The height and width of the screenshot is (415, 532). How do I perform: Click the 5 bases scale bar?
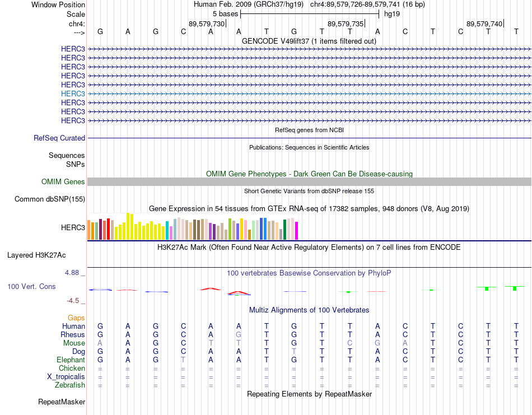(310, 14)
